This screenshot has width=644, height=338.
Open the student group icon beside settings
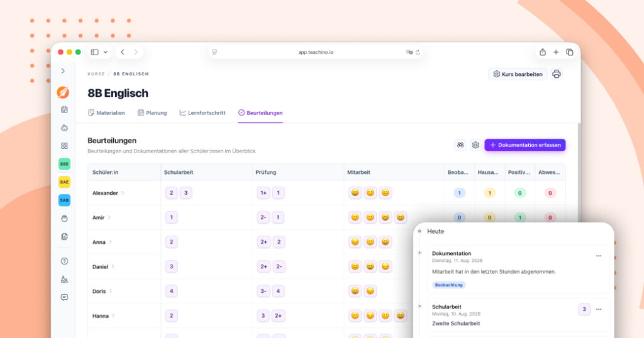pyautogui.click(x=460, y=144)
